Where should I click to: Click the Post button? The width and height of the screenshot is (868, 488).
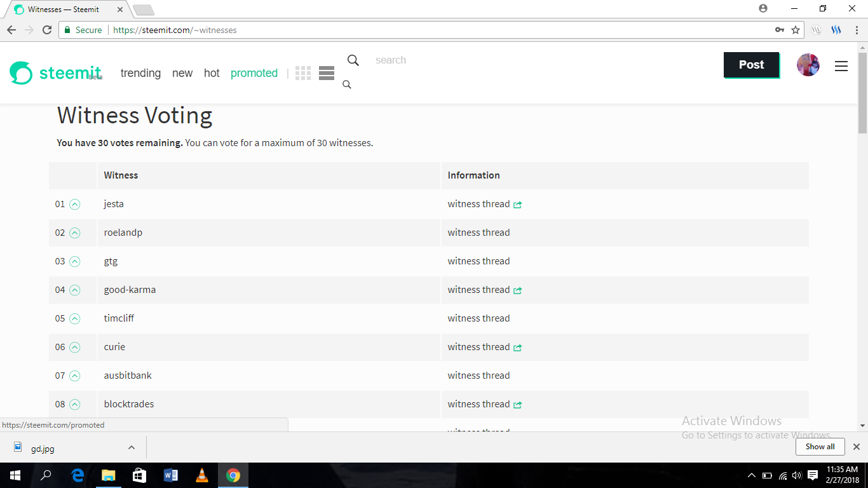(x=751, y=65)
